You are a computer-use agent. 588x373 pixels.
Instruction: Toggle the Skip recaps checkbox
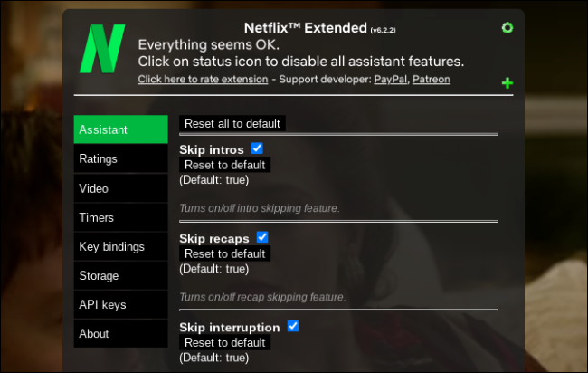point(262,236)
